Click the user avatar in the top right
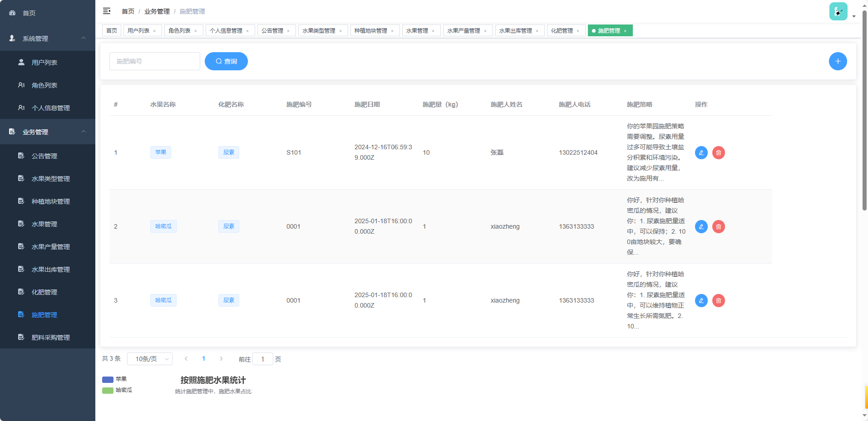 tap(838, 11)
